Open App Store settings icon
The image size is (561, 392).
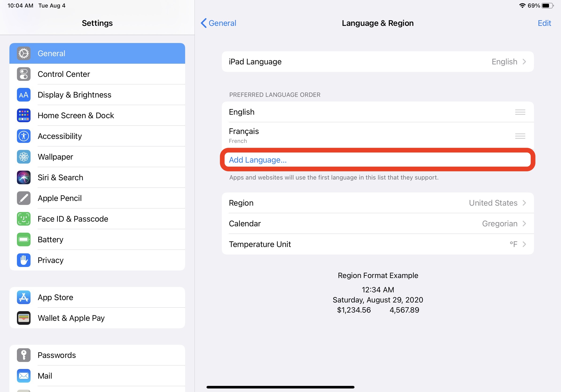[x=23, y=297]
